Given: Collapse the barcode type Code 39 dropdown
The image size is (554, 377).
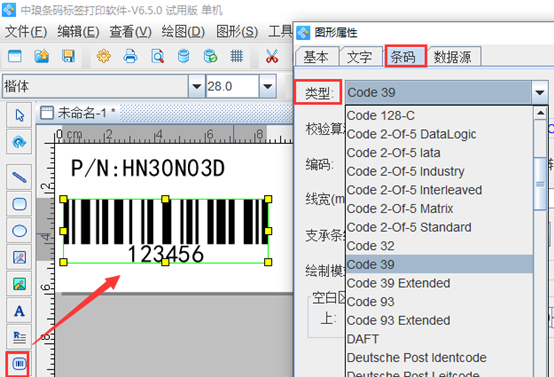Looking at the screenshot, I should pos(539,93).
